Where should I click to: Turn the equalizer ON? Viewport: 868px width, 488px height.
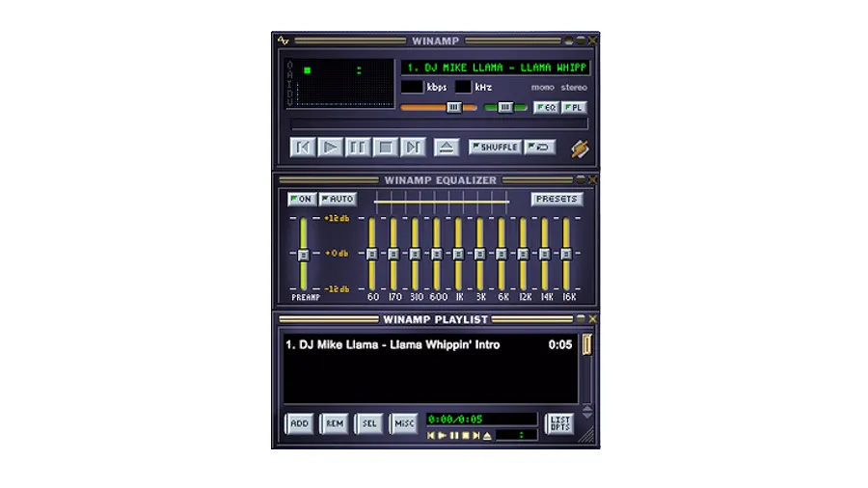click(302, 199)
